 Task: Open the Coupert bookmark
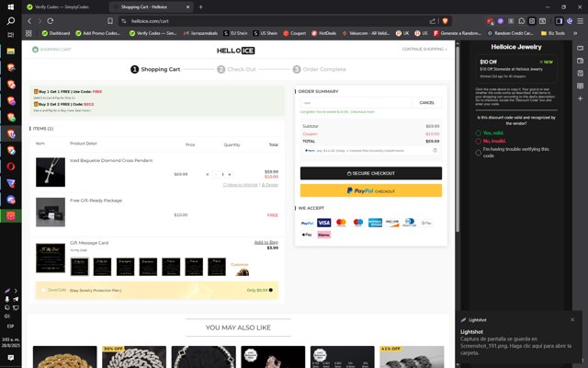point(294,33)
